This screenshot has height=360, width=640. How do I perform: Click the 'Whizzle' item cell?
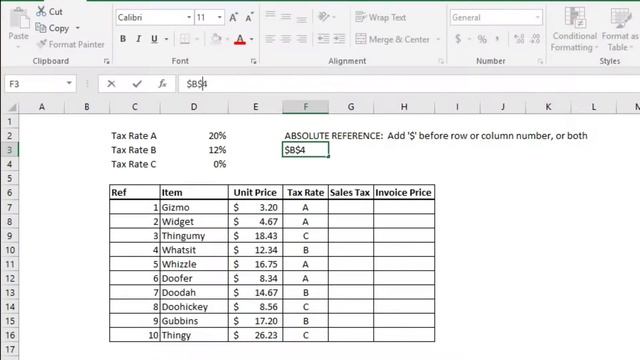[194, 264]
